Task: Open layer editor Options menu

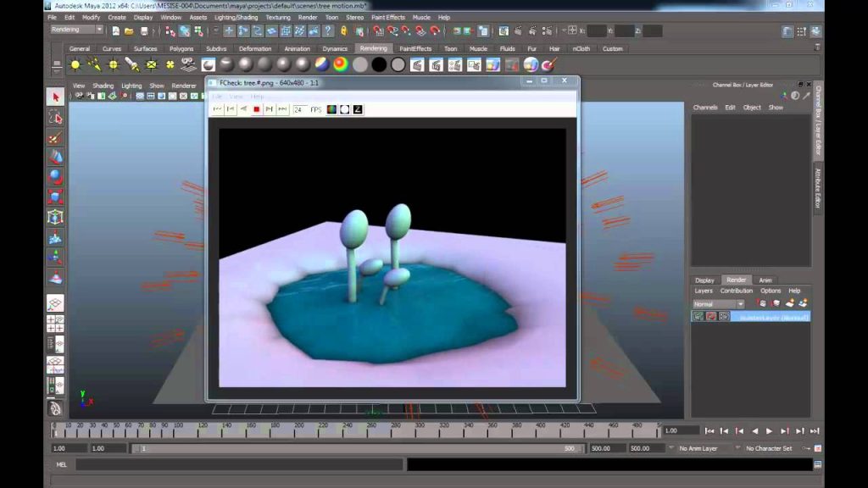Action: coord(770,291)
